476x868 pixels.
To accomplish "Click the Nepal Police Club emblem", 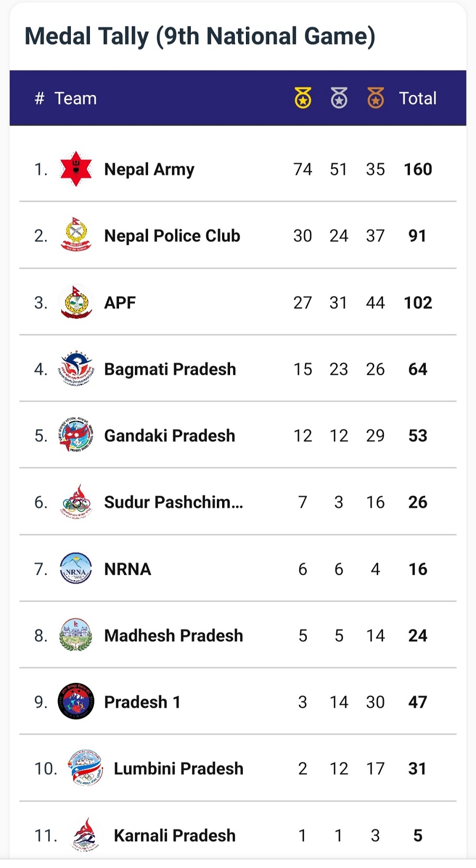I will point(76,235).
